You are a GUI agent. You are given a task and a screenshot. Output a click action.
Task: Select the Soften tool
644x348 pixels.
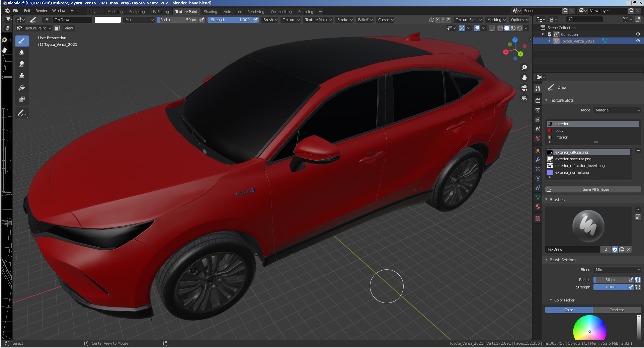[22, 53]
